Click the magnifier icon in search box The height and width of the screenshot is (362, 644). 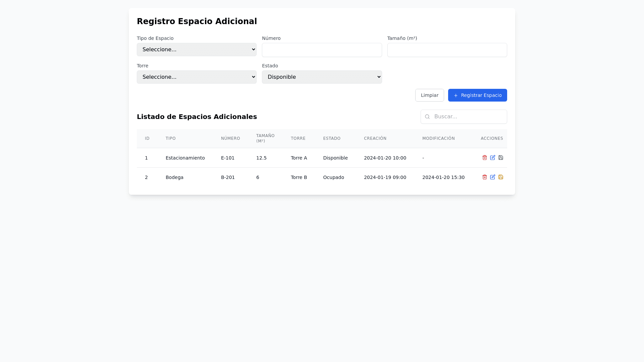[x=427, y=117]
